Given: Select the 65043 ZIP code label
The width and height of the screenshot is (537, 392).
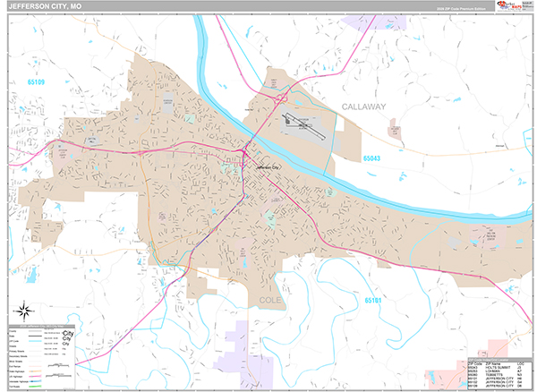Looking at the screenshot, I should [373, 158].
